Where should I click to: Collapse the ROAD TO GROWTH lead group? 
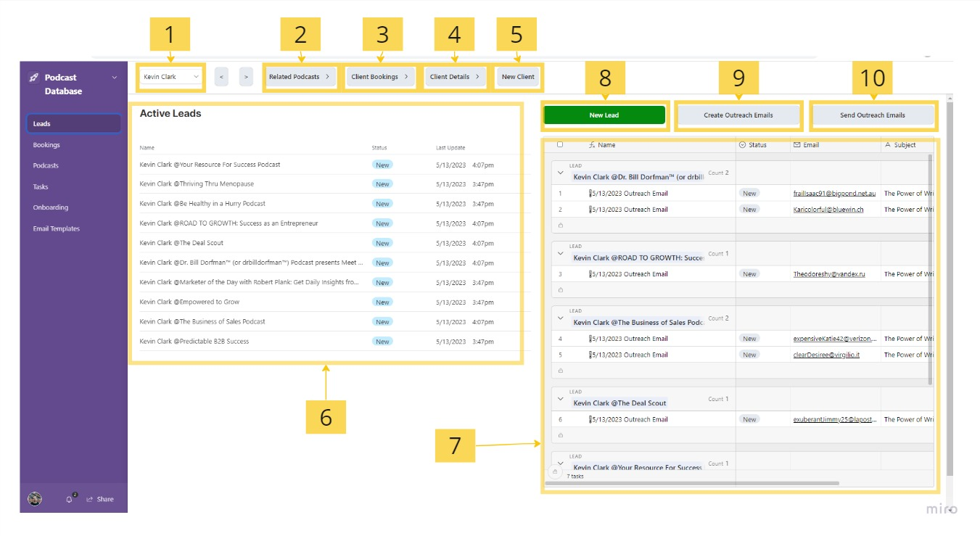click(558, 254)
